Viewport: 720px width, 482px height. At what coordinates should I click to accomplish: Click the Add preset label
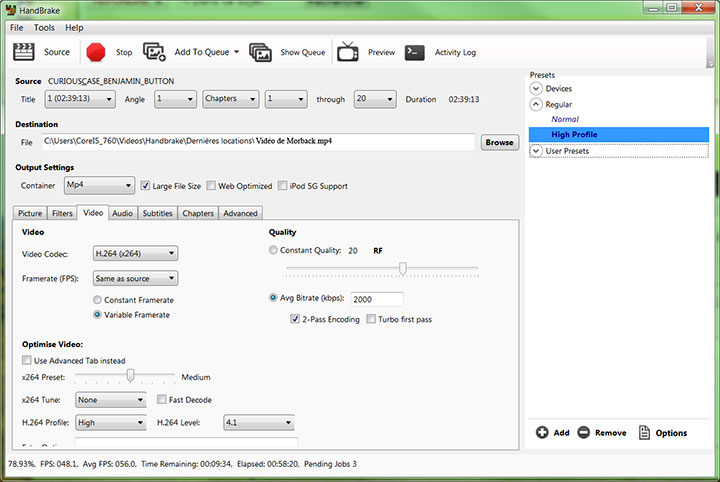coord(561,432)
